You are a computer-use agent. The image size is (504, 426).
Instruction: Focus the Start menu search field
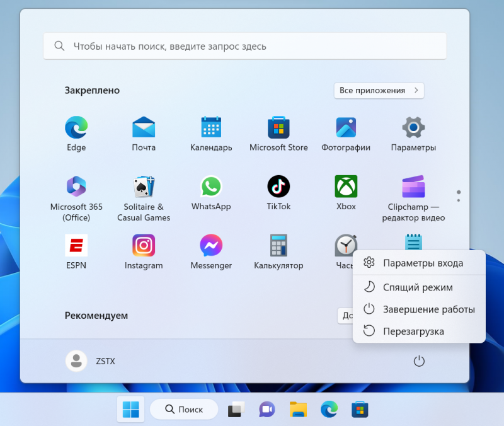pyautogui.click(x=245, y=46)
